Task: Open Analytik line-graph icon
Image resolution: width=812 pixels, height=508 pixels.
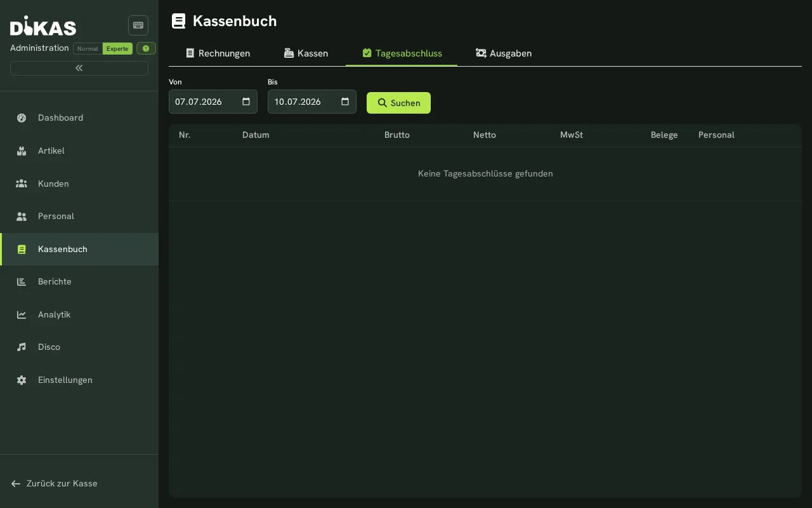Action: tap(22, 314)
